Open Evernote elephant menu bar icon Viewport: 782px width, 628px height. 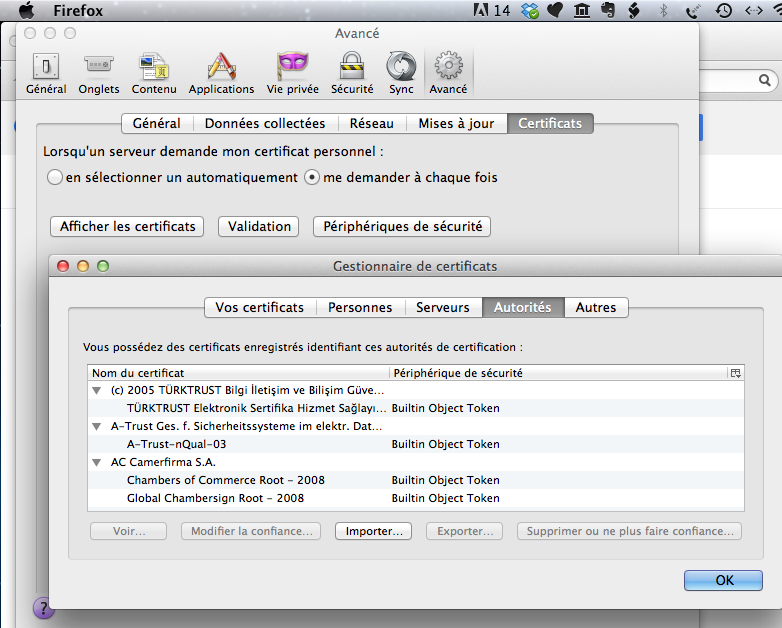(608, 10)
